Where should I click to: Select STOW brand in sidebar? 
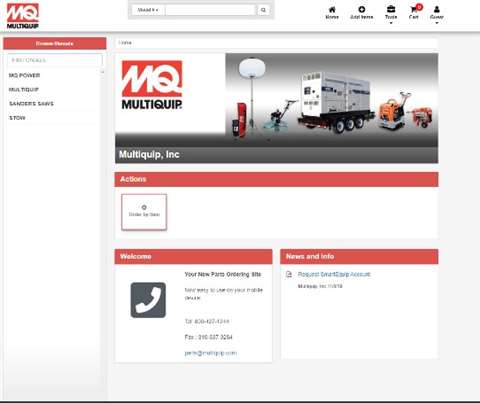17,118
